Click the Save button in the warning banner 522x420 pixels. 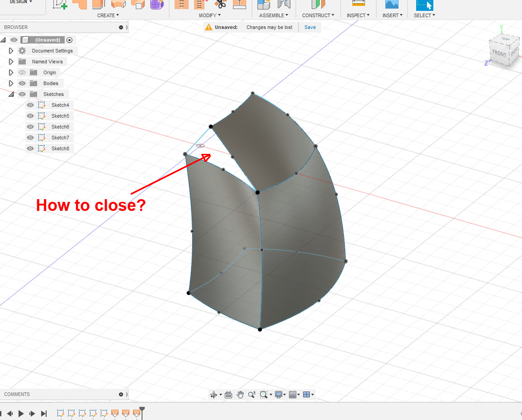click(309, 27)
